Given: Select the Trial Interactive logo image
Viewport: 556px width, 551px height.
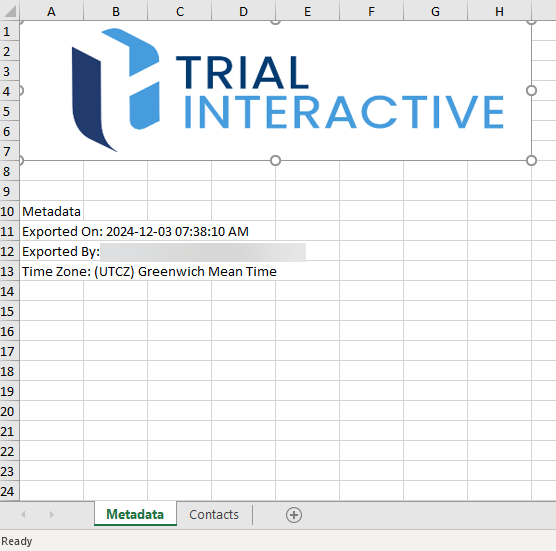Looking at the screenshot, I should (276, 90).
